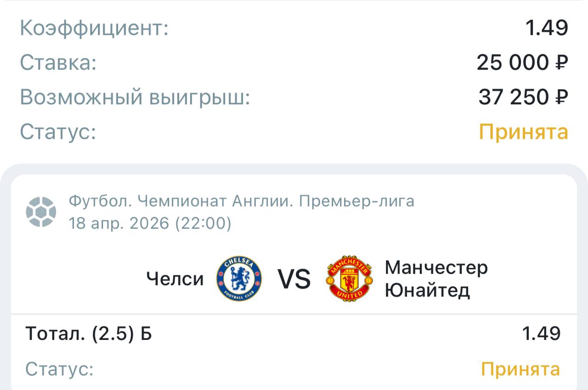Click the Статус label in the bet summary
Screen dimensions: 588x390
coord(58,132)
